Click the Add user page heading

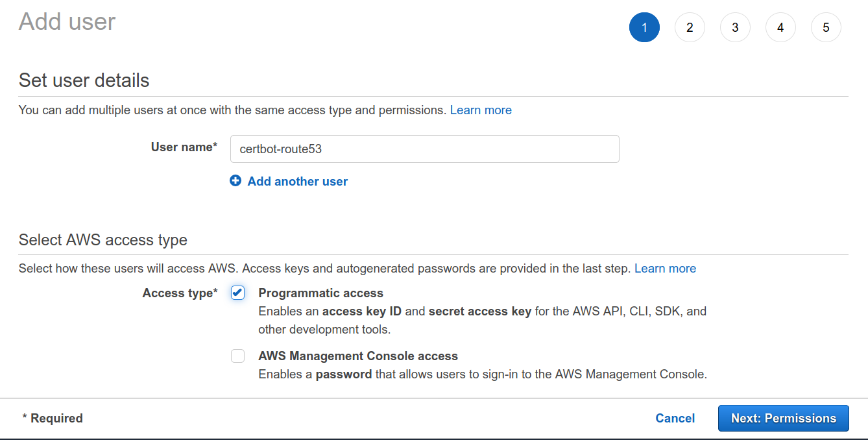(67, 21)
